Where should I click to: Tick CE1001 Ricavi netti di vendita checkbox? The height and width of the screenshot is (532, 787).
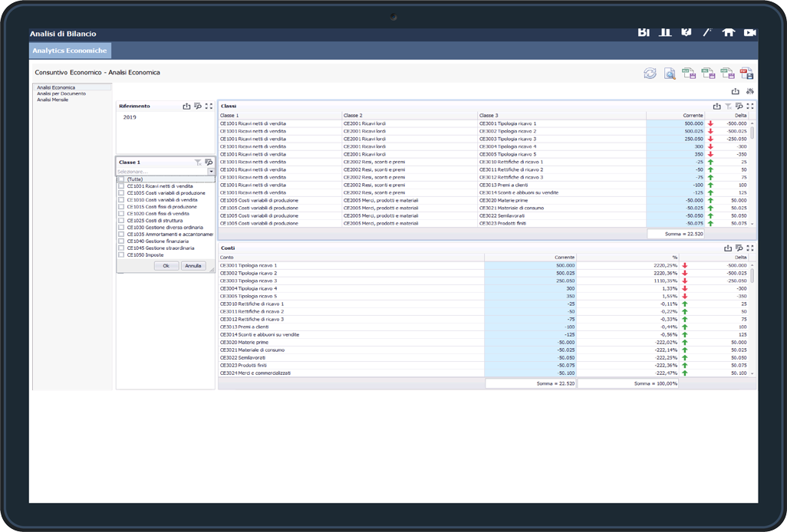pyautogui.click(x=121, y=186)
